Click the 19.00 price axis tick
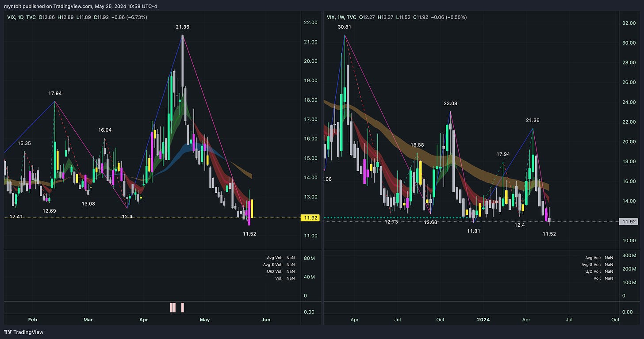 pos(311,81)
